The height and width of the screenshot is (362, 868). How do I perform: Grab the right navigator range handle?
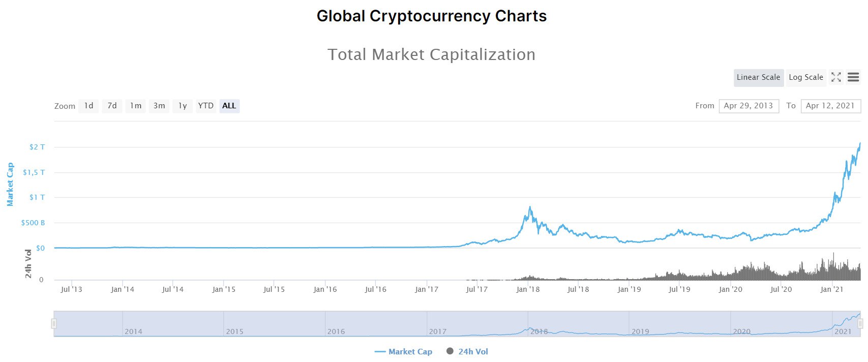(x=860, y=324)
